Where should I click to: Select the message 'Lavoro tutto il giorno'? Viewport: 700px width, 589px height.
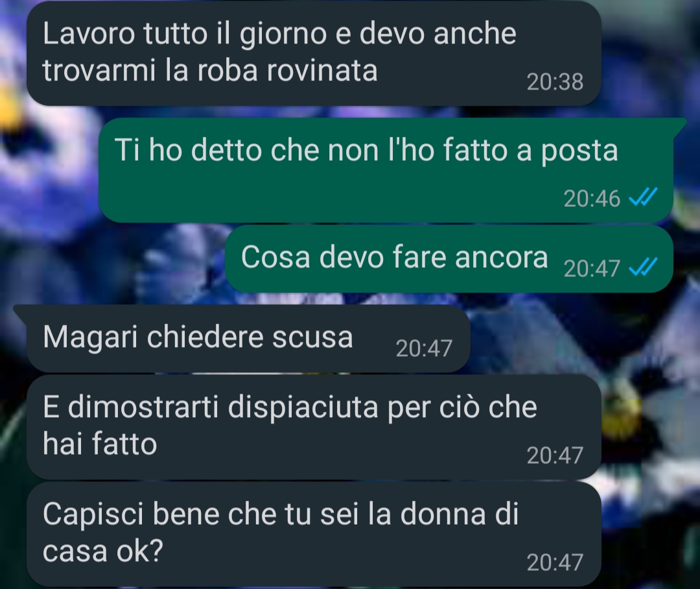click(x=314, y=54)
